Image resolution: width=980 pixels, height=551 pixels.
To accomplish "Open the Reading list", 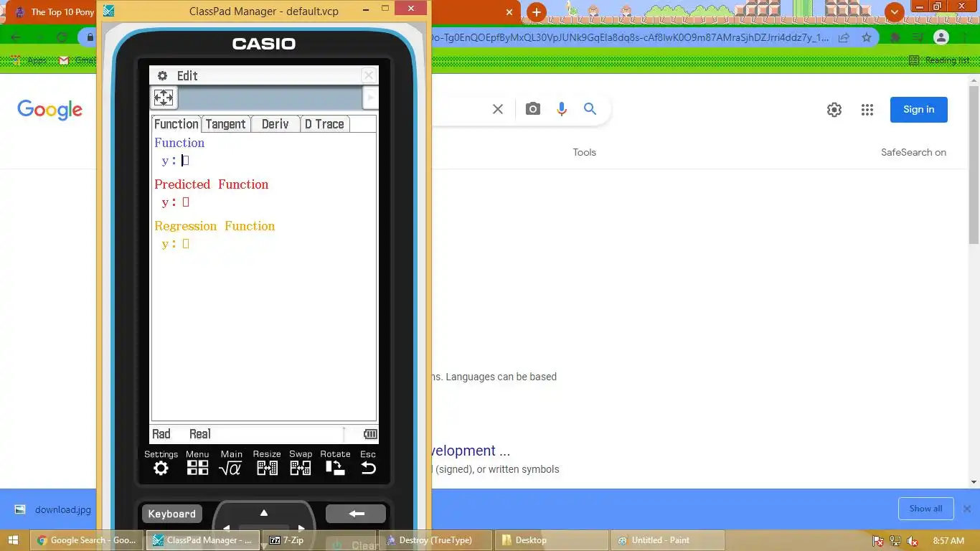I will [x=939, y=60].
